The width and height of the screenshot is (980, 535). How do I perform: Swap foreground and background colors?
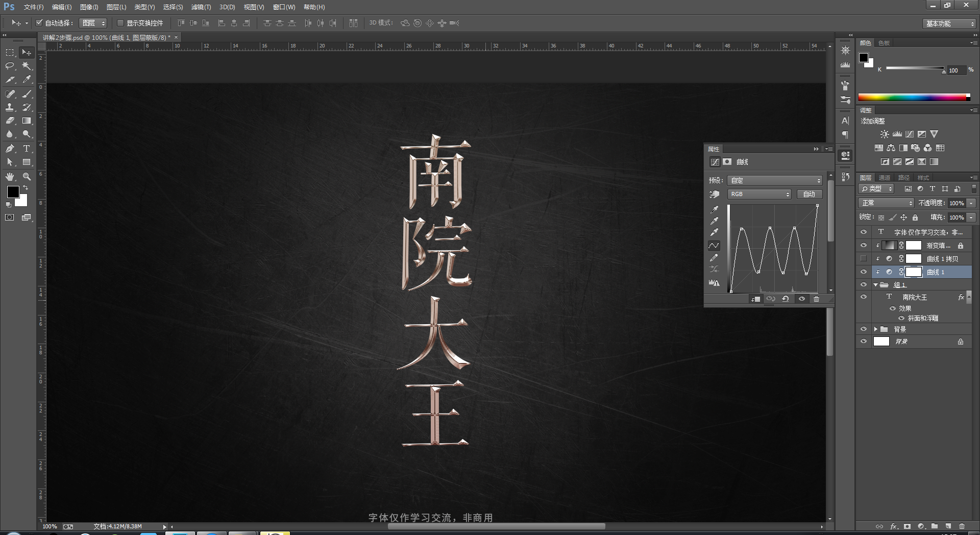tap(26, 188)
